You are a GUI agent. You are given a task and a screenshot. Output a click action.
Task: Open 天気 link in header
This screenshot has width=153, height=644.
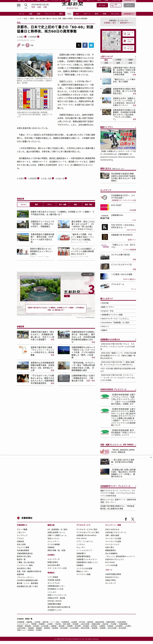[33, 7]
